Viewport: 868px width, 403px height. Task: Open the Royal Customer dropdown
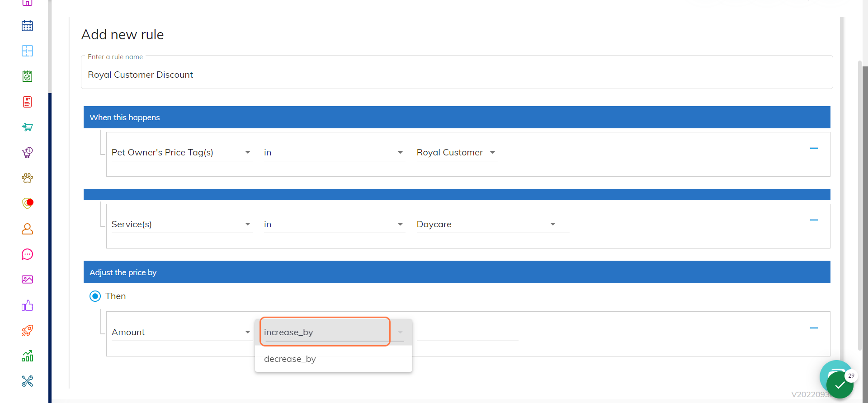(x=457, y=153)
